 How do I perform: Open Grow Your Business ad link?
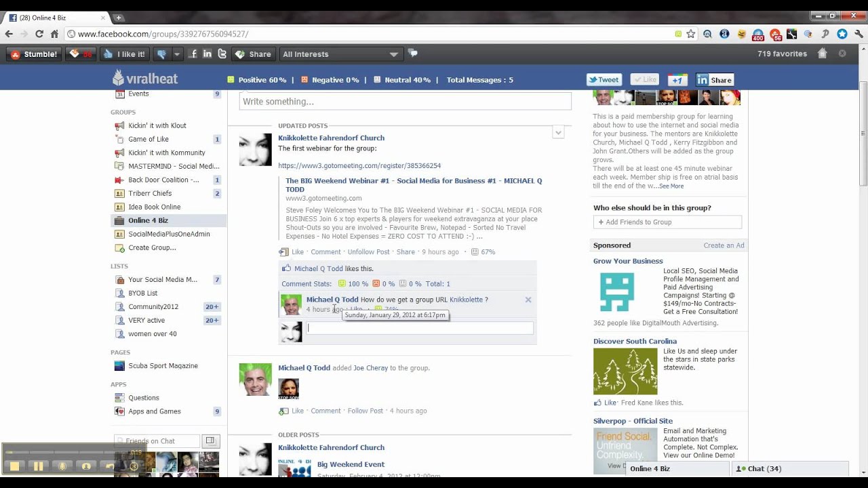click(628, 261)
